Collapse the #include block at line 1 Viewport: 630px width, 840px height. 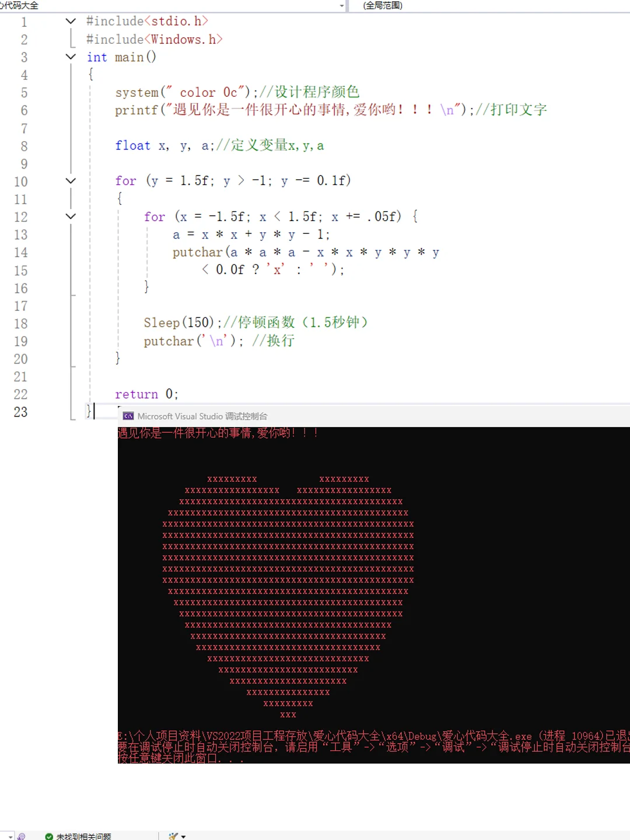(x=71, y=21)
